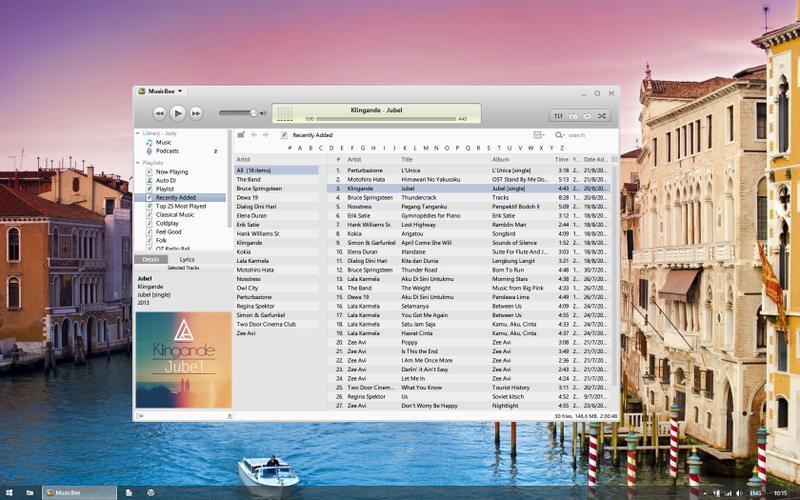The height and width of the screenshot is (500, 800).
Task: Open the equalizer controls icon
Action: 559,116
